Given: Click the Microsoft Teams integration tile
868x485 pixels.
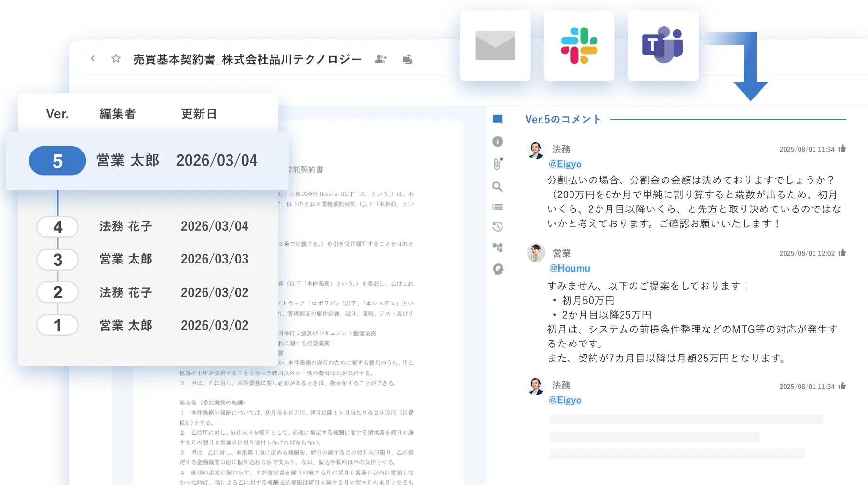Looking at the screenshot, I should click(x=663, y=45).
